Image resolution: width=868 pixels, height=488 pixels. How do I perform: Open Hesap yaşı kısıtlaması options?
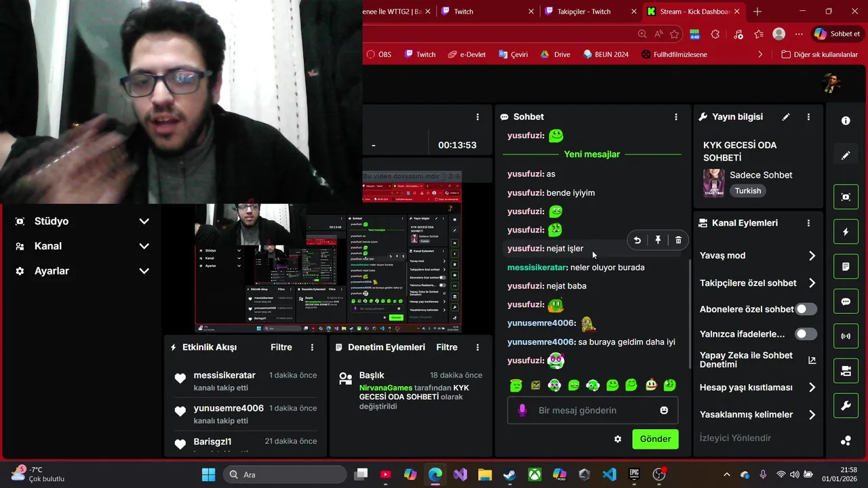(757, 388)
